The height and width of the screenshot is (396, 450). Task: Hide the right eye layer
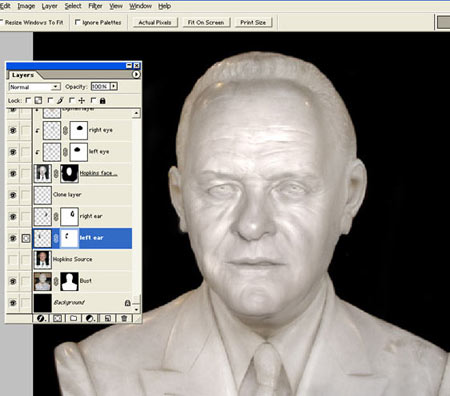point(13,130)
